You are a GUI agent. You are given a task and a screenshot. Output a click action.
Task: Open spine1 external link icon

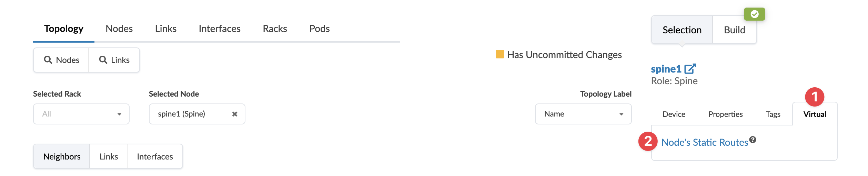click(x=690, y=69)
